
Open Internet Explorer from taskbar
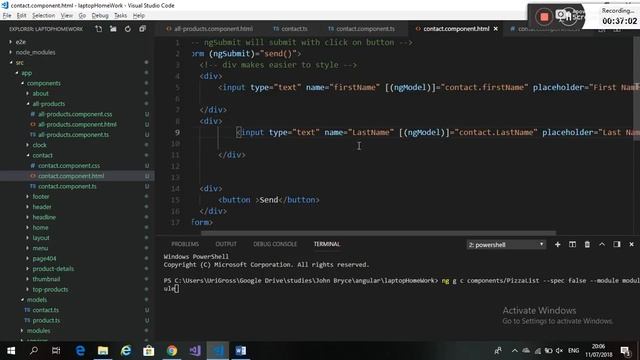point(126,351)
